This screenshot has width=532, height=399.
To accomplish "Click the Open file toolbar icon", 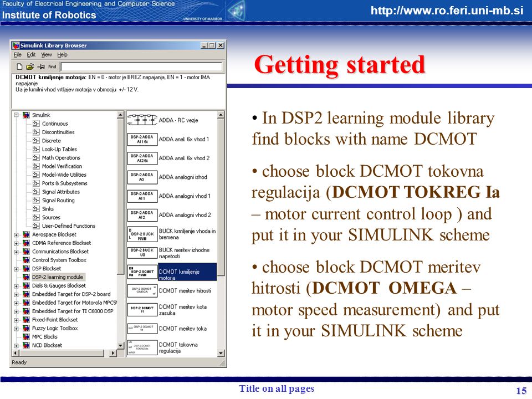I will [30, 66].
